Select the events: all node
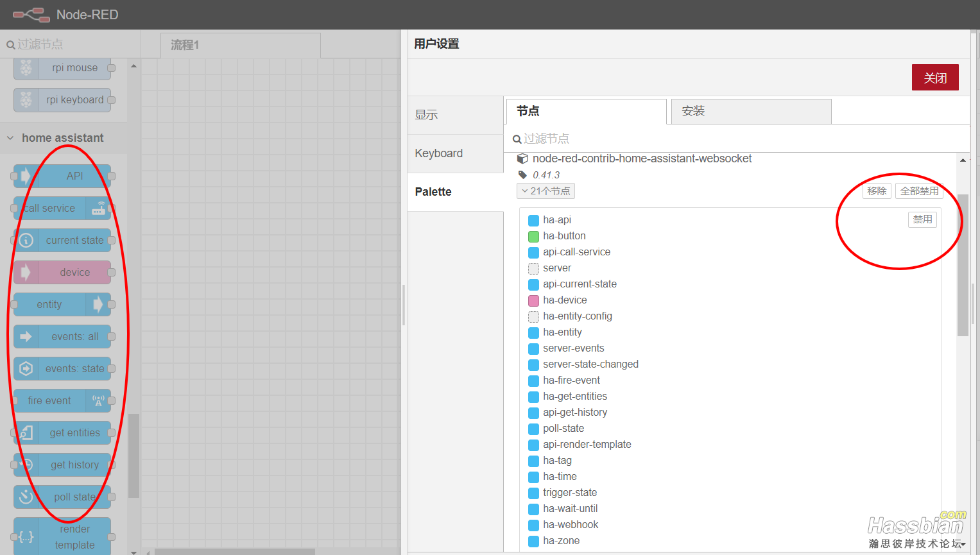This screenshot has height=555, width=980. pos(62,336)
